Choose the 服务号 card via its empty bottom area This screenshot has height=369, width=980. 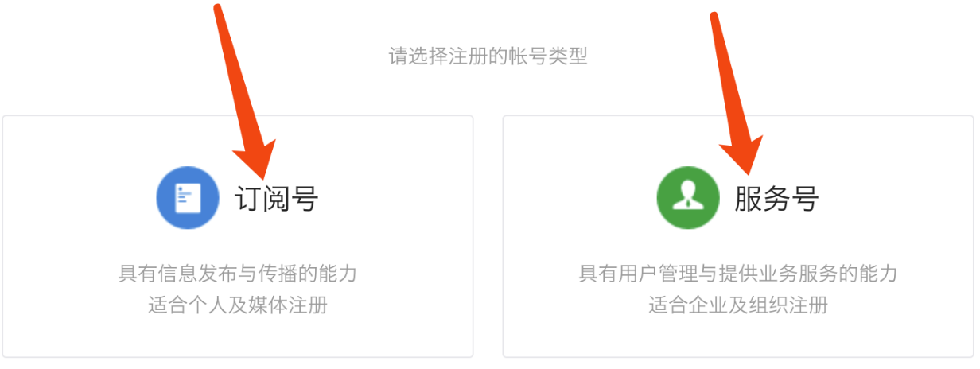[x=738, y=337]
